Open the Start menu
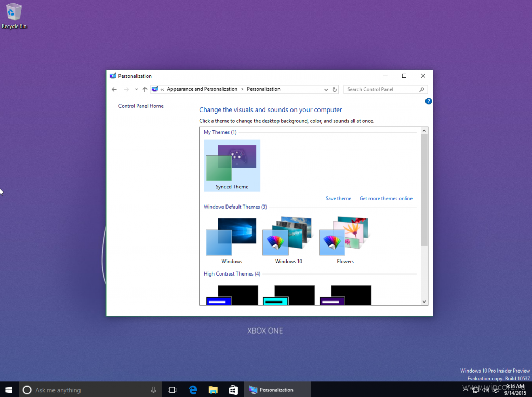The width and height of the screenshot is (532, 397). coord(9,390)
